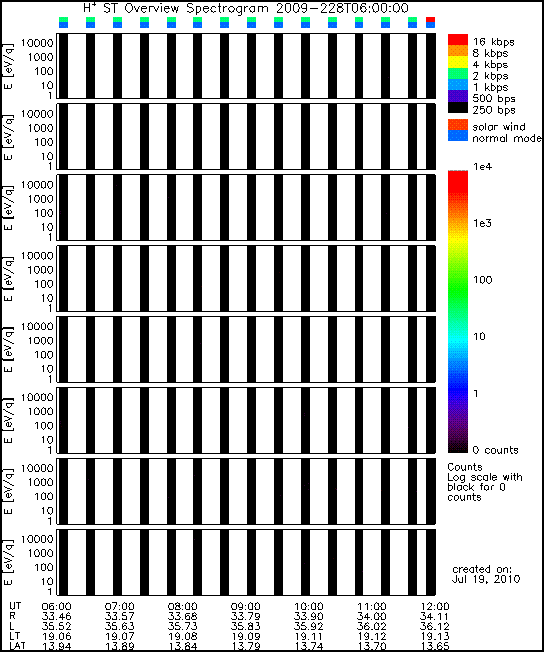Click the blue 1 kbps legend swatch
The image size is (544, 652).
pos(457,84)
